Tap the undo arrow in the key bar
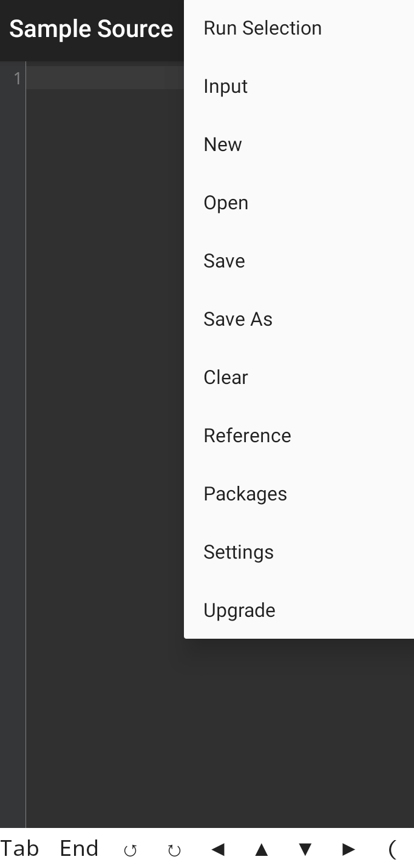414x868 pixels. tap(130, 850)
